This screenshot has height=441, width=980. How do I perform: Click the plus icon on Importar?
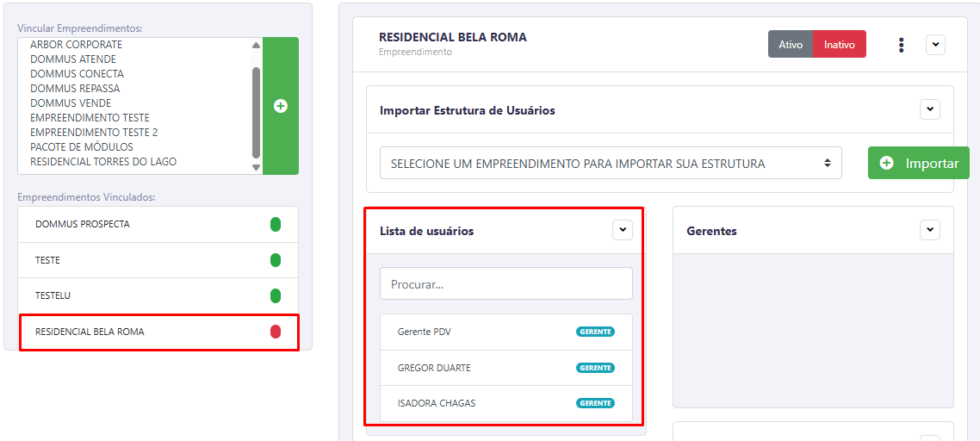[887, 163]
